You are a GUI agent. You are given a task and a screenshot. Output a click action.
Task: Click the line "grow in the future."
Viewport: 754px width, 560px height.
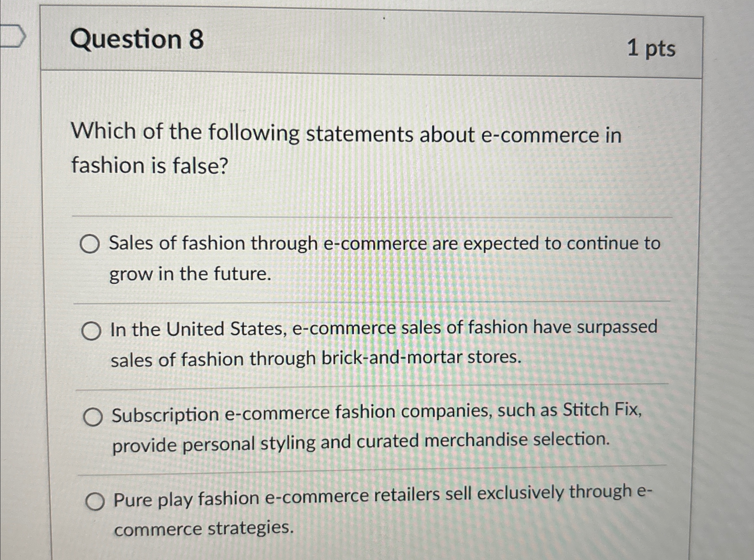tap(190, 274)
